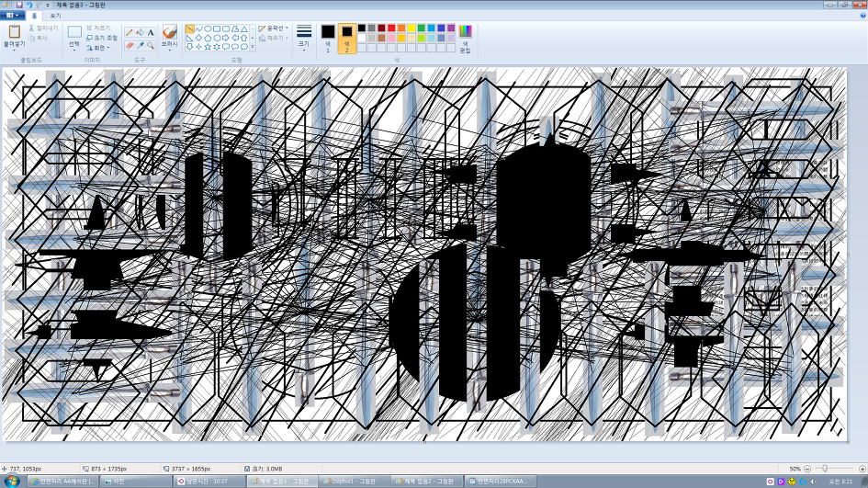Image resolution: width=868 pixels, height=488 pixels.
Task: Open the Paint file menu button
Action: pos(12,16)
